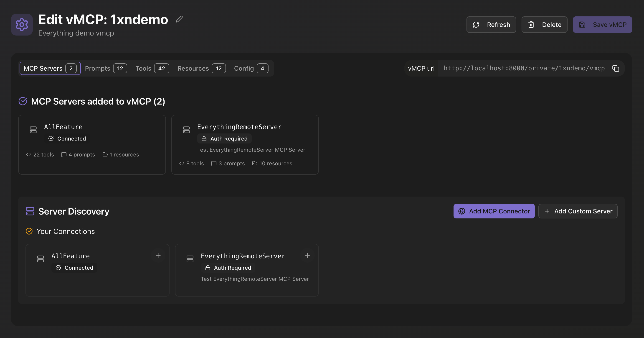The image size is (644, 338).
Task: Open Add MCP Connector
Action: coord(494,211)
